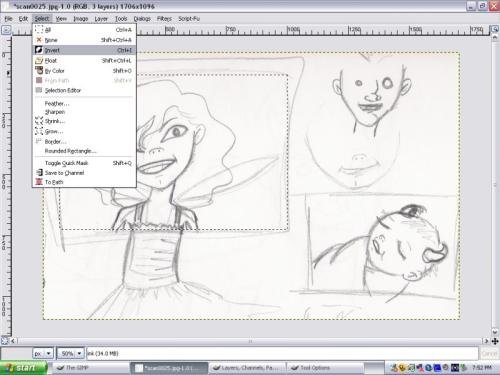This screenshot has width=500, height=375.
Task: Open the Layer menu
Action: pyautogui.click(x=101, y=19)
